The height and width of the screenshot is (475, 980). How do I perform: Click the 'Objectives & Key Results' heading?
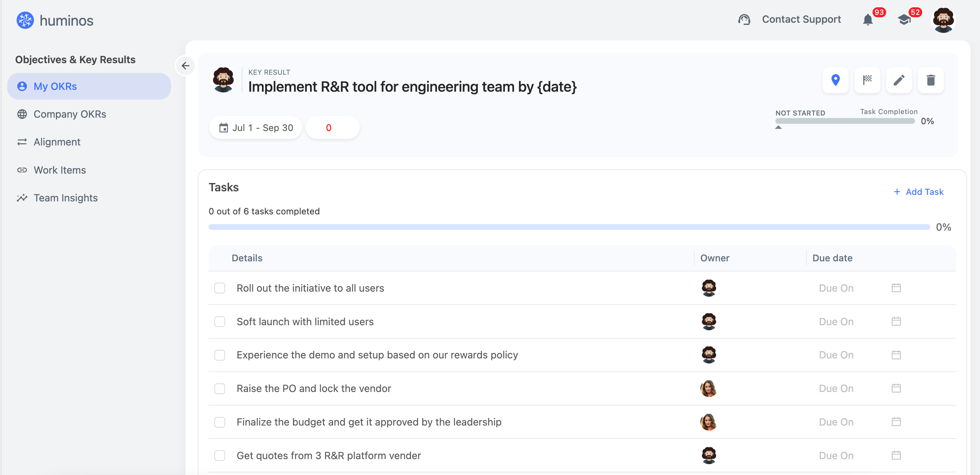pos(75,60)
